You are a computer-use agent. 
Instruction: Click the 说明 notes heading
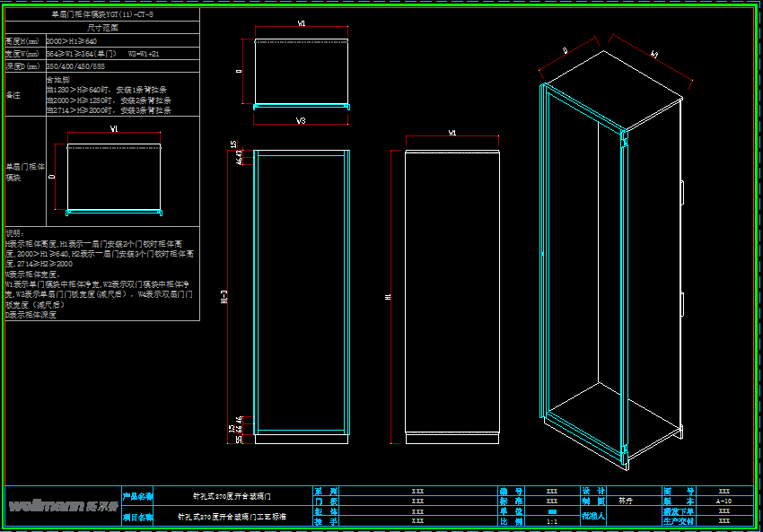click(x=15, y=232)
